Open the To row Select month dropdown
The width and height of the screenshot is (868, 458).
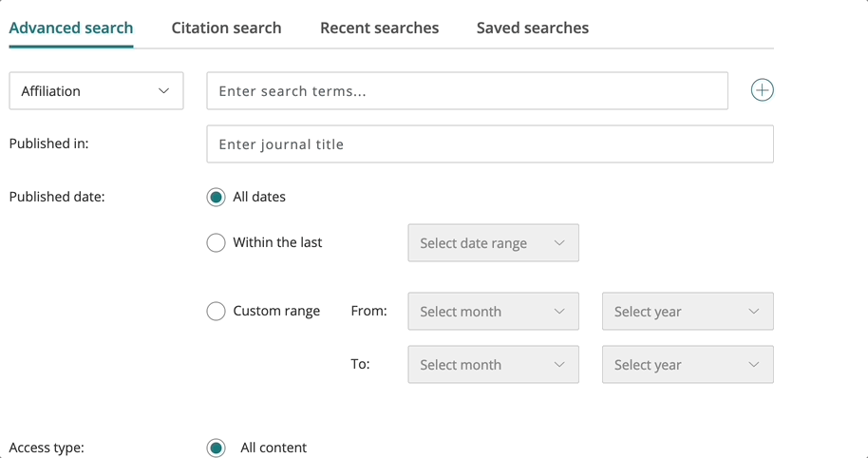493,365
